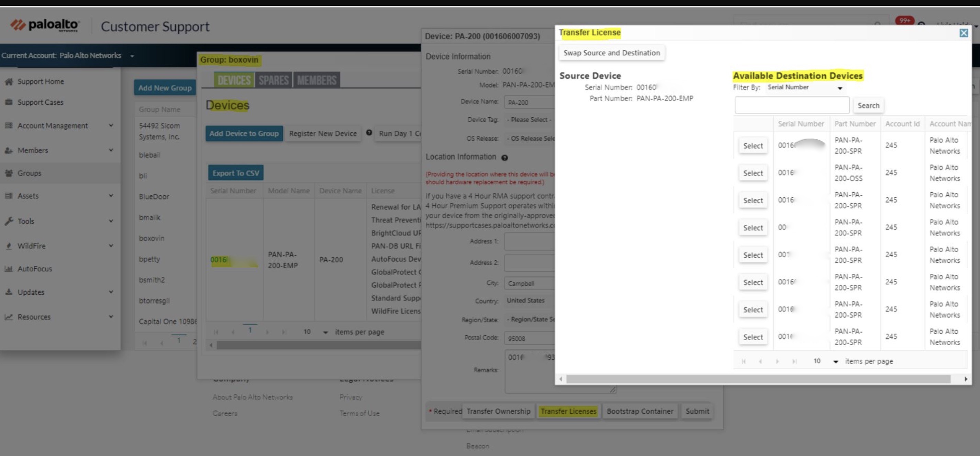Click the Groups people icon in sidebar

[x=9, y=173]
